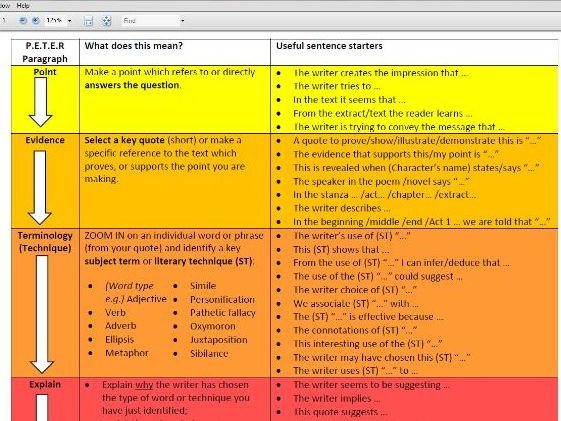Click the "Evidence" row label

click(x=45, y=140)
